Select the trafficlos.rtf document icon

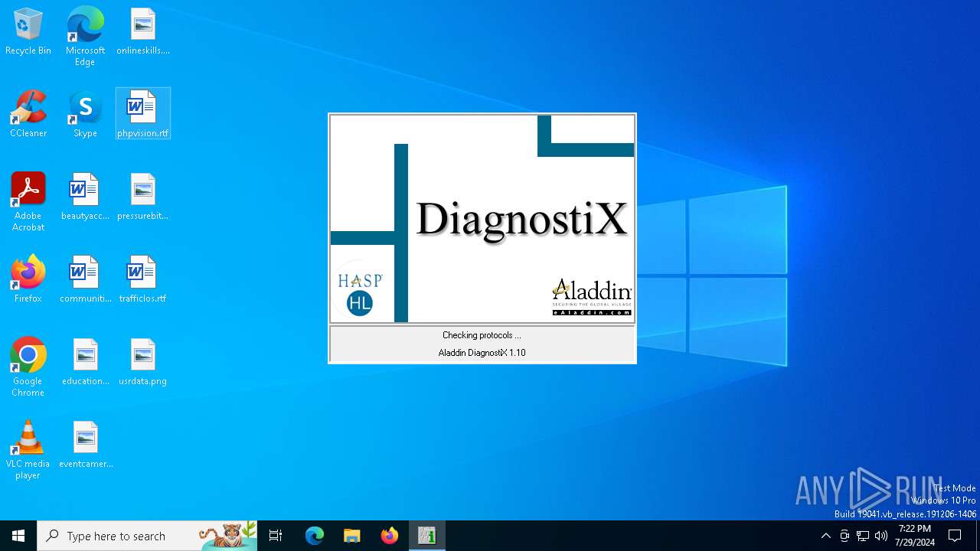pos(143,280)
